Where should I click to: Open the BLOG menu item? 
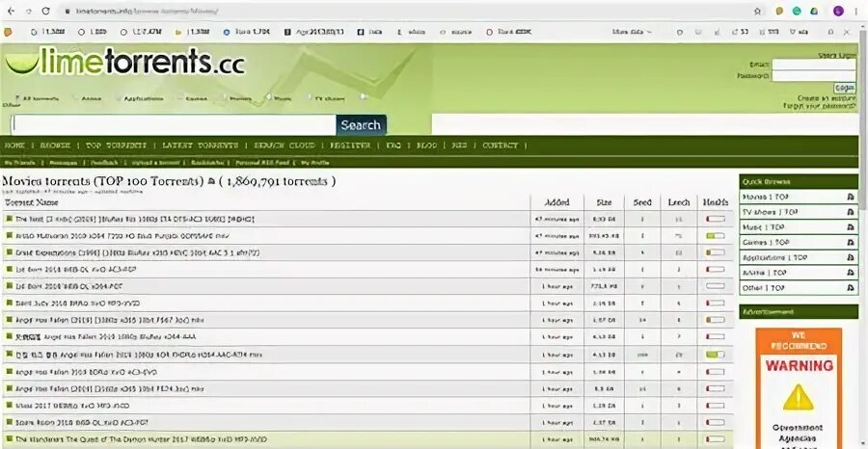click(427, 145)
